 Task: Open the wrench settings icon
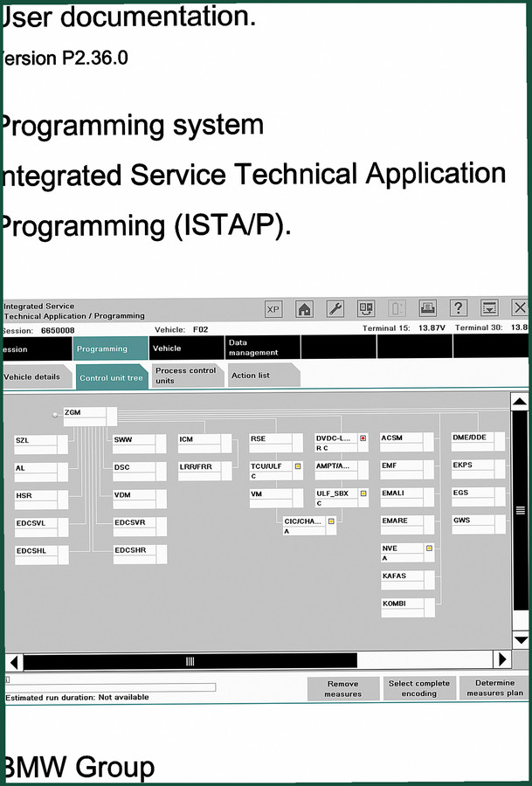(x=335, y=309)
